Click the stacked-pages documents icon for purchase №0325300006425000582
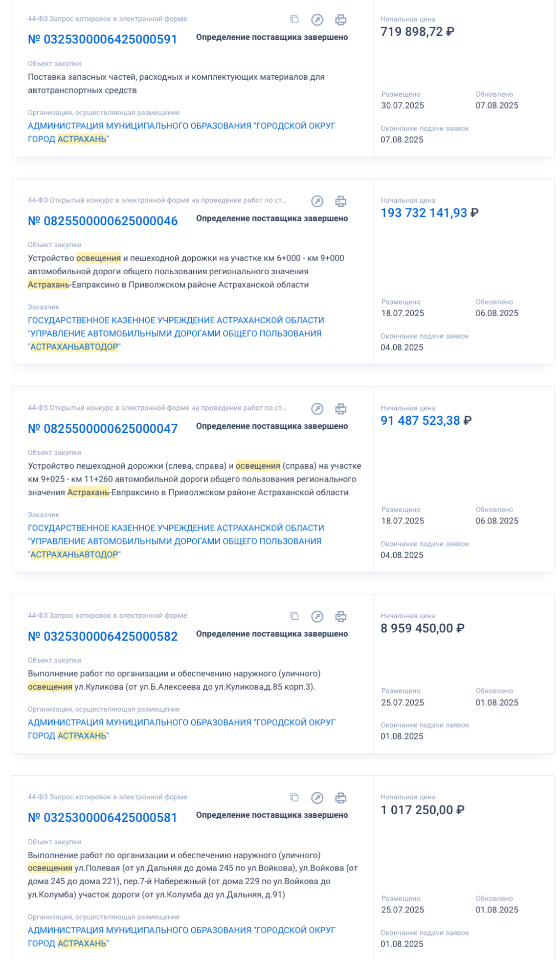Screen dimensions: 560x960 point(294,616)
